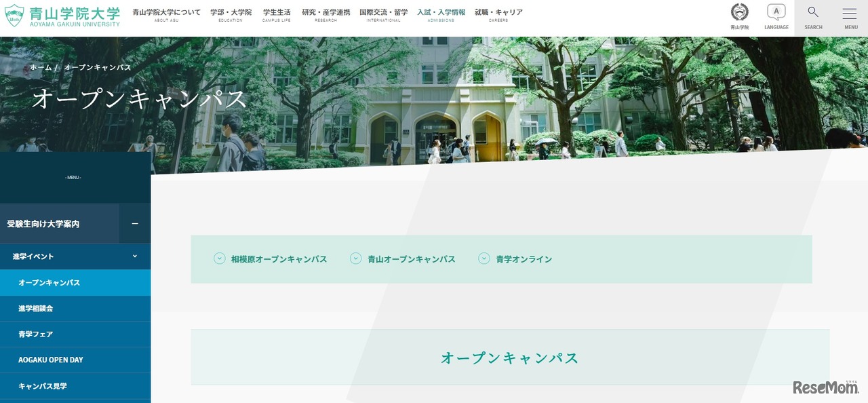Open 国際交流・留学 menu
This screenshot has width=868, height=403.
[x=384, y=15]
